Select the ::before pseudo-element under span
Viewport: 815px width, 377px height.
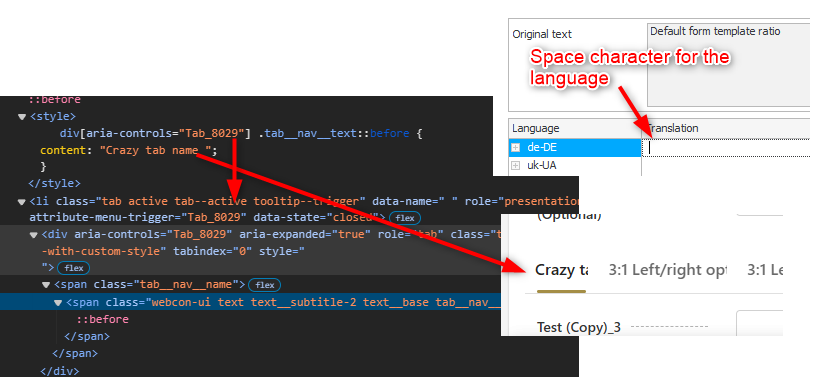point(102,319)
